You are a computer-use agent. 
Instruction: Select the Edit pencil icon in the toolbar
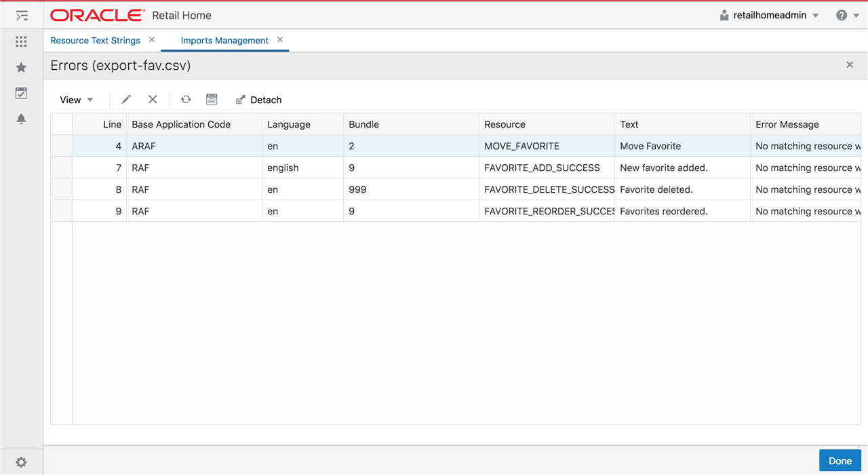click(x=126, y=99)
